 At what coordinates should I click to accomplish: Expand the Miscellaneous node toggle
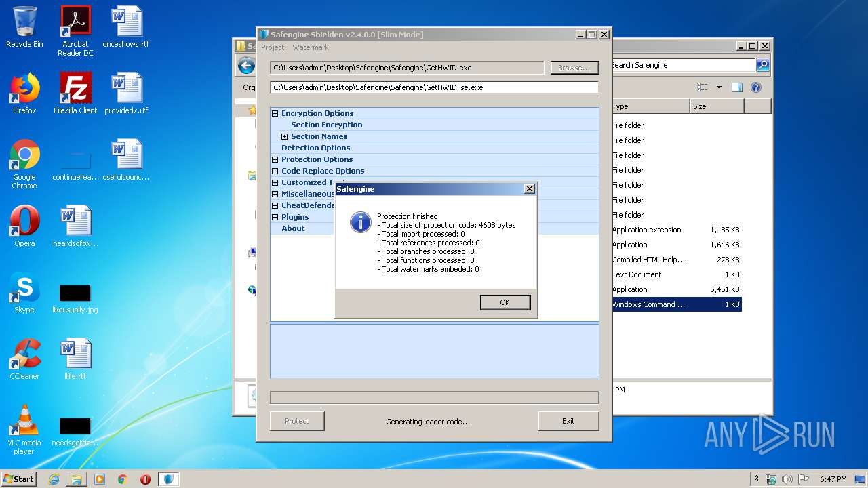coord(275,194)
